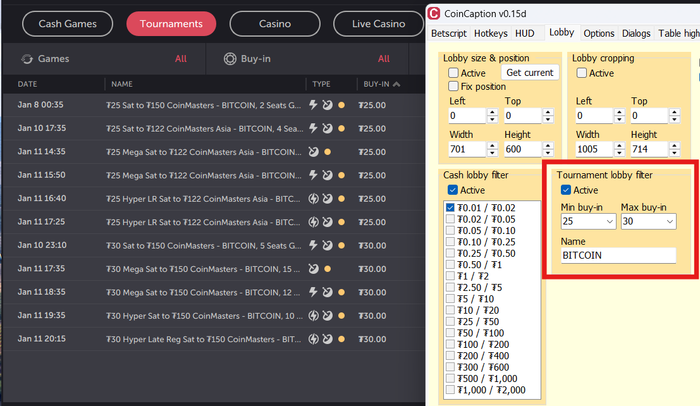Click the lightning turbo icon in Jan 8 00:35 row

click(x=313, y=105)
